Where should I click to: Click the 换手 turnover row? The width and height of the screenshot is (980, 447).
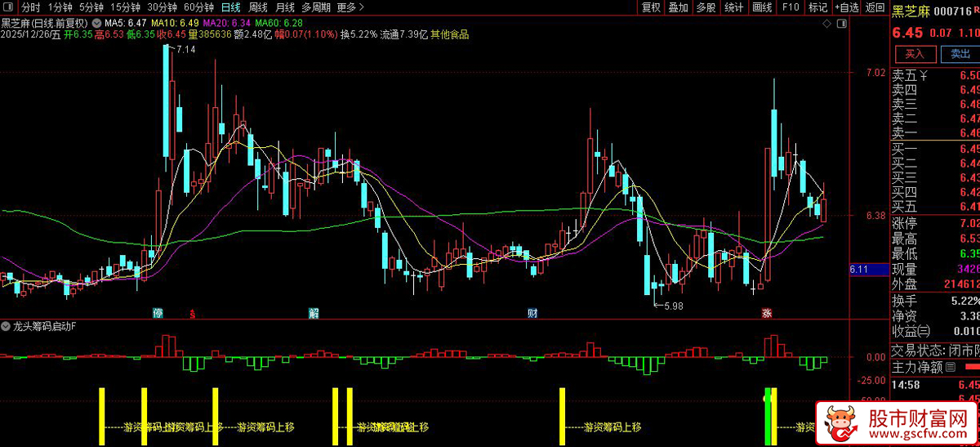pyautogui.click(x=935, y=301)
